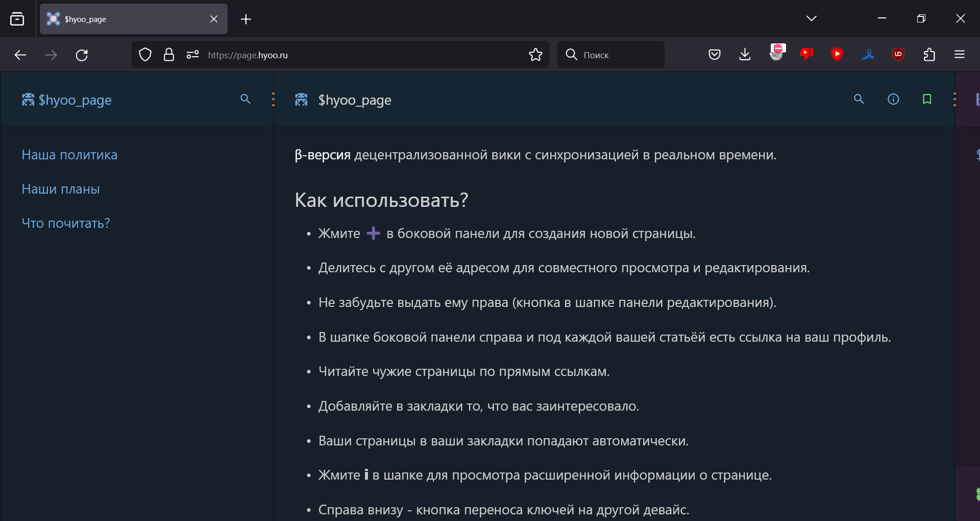Open the "Что почитать?" link

(x=66, y=223)
